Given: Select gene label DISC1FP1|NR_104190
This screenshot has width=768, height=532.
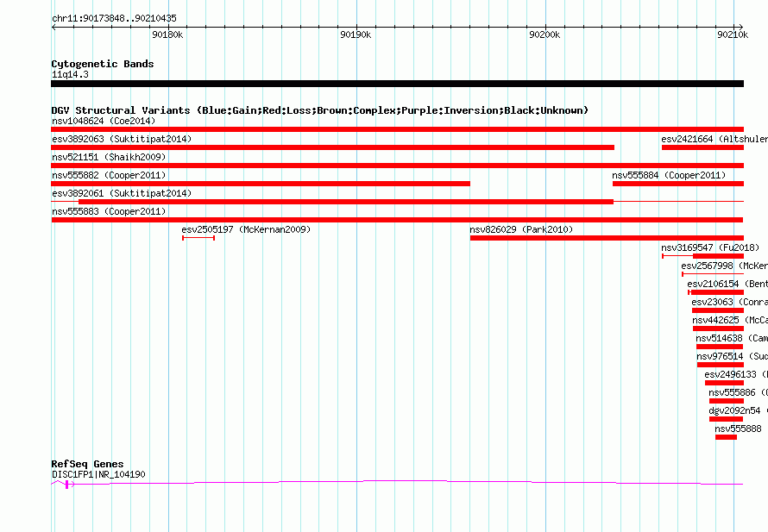Looking at the screenshot, I should click(x=98, y=474).
